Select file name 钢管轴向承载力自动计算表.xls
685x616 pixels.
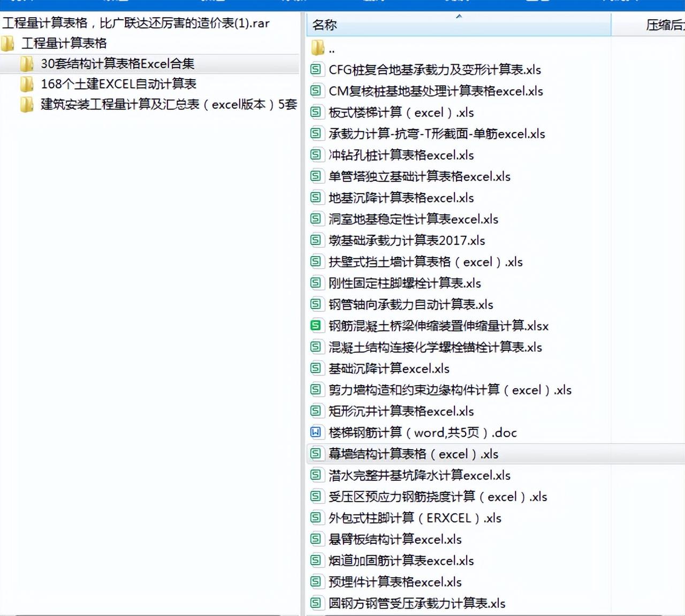[x=411, y=304]
